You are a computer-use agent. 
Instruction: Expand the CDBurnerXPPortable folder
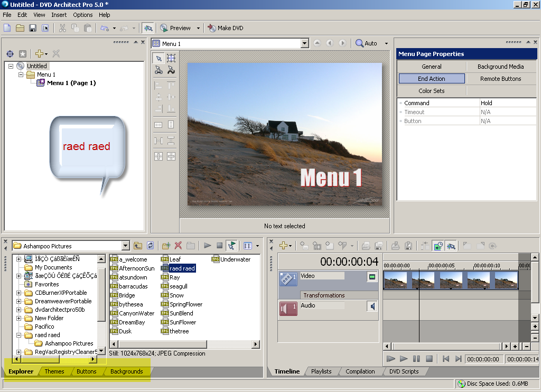pyautogui.click(x=18, y=293)
